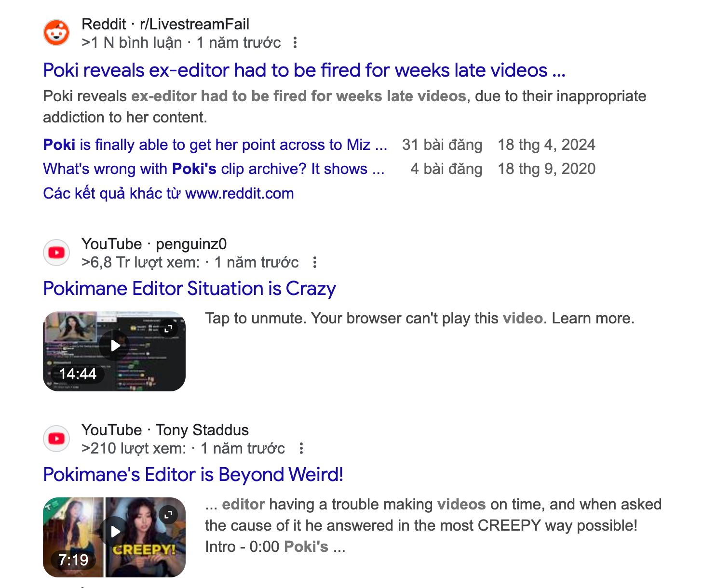Click the date '18 thg 4, 2024'

pos(546,145)
